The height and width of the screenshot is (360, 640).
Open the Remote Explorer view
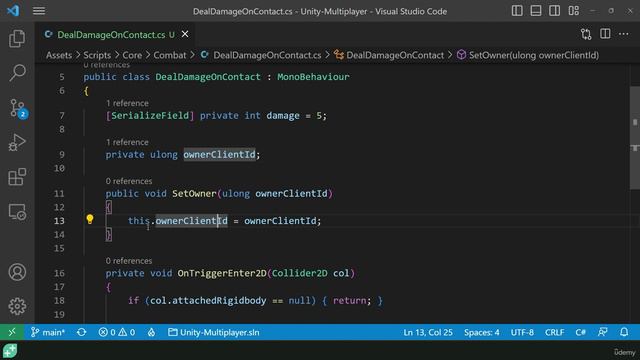coord(17,212)
